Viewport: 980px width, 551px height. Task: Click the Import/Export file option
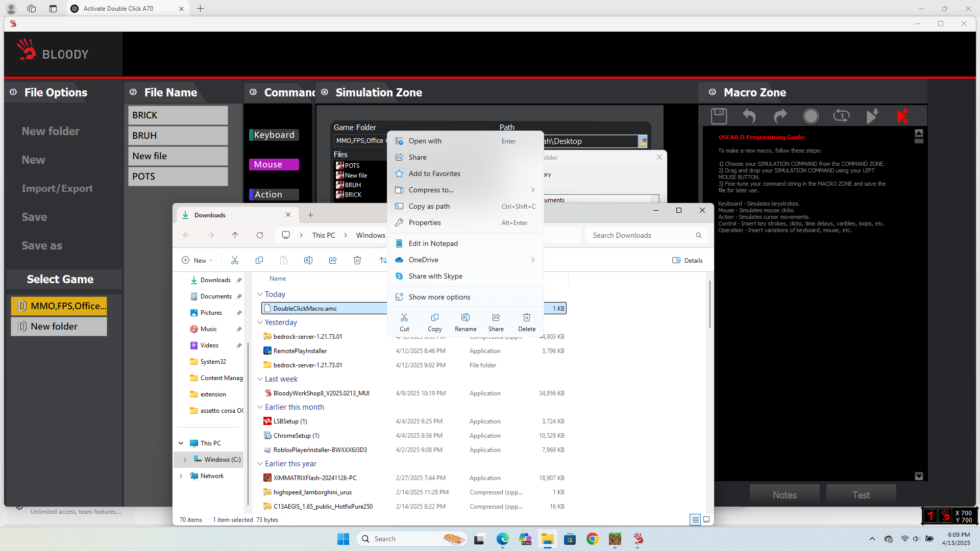click(57, 188)
